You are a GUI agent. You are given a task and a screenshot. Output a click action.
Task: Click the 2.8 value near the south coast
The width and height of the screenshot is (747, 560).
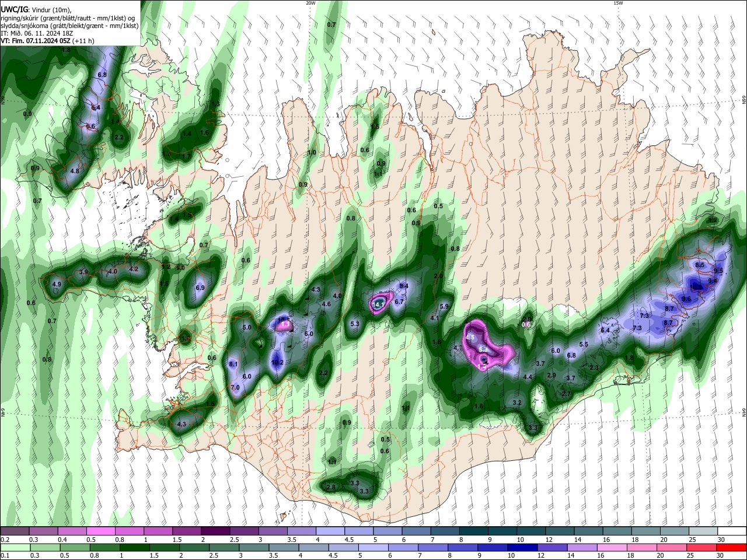point(331,487)
